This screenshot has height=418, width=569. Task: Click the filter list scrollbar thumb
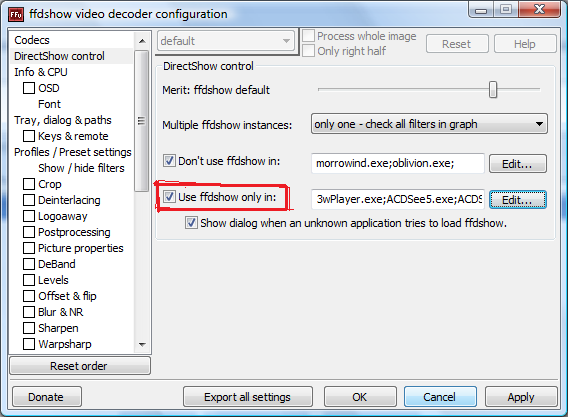coord(142,121)
